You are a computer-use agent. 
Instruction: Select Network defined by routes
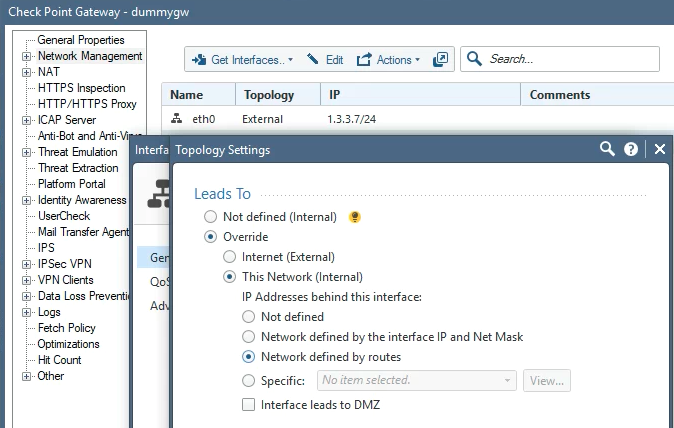coord(248,357)
